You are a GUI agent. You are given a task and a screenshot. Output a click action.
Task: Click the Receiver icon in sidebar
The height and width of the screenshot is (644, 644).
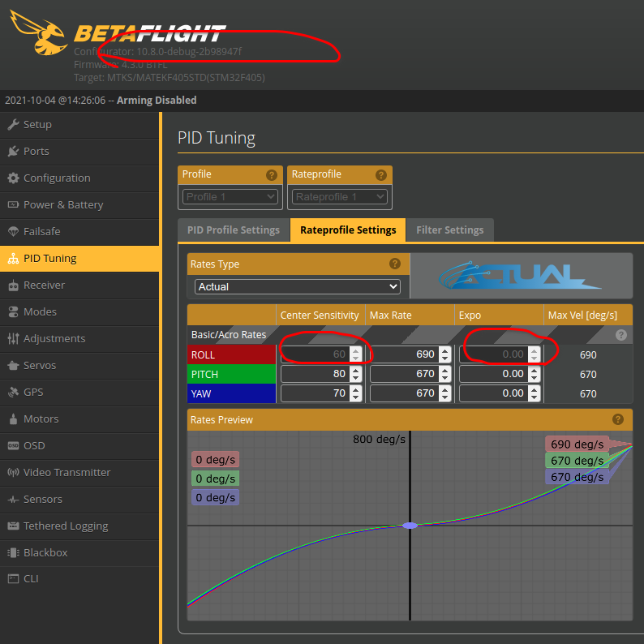[13, 285]
